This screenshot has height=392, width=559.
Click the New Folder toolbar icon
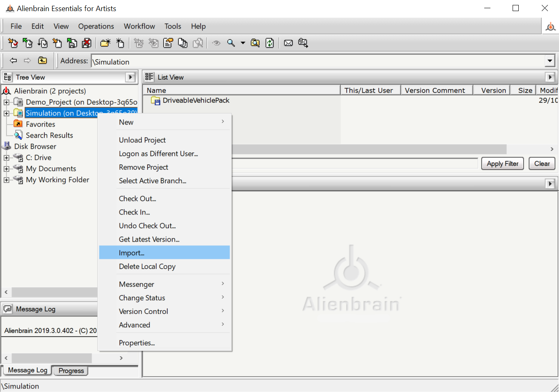[106, 43]
